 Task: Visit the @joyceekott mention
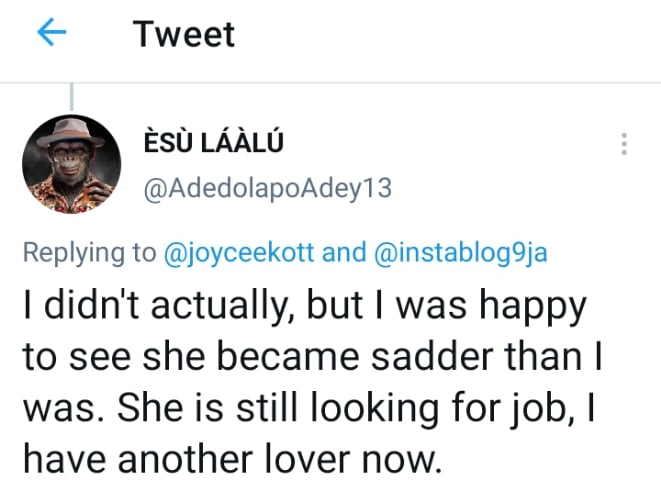241,253
